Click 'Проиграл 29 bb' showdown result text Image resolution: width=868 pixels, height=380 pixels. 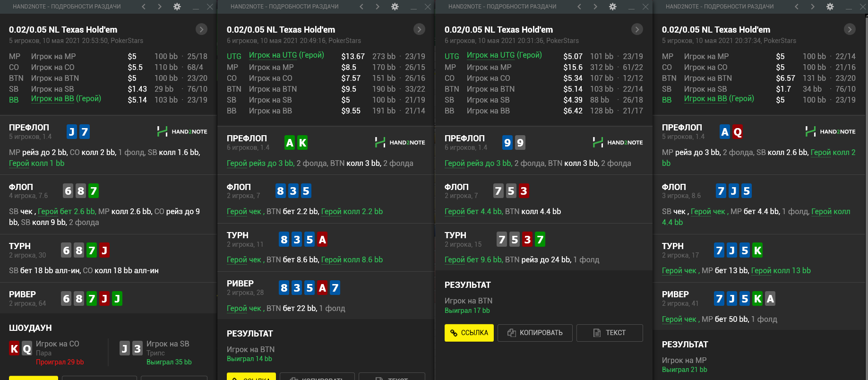pos(60,362)
